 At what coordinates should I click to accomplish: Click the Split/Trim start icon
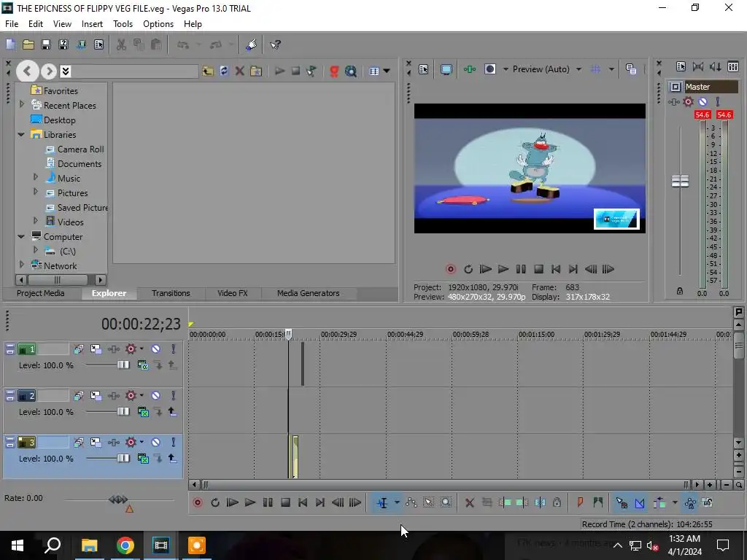click(x=505, y=502)
